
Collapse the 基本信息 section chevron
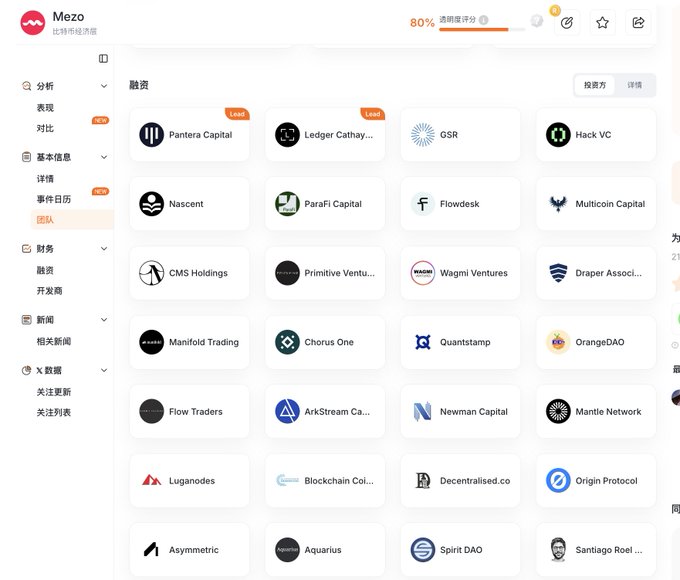[x=104, y=157]
